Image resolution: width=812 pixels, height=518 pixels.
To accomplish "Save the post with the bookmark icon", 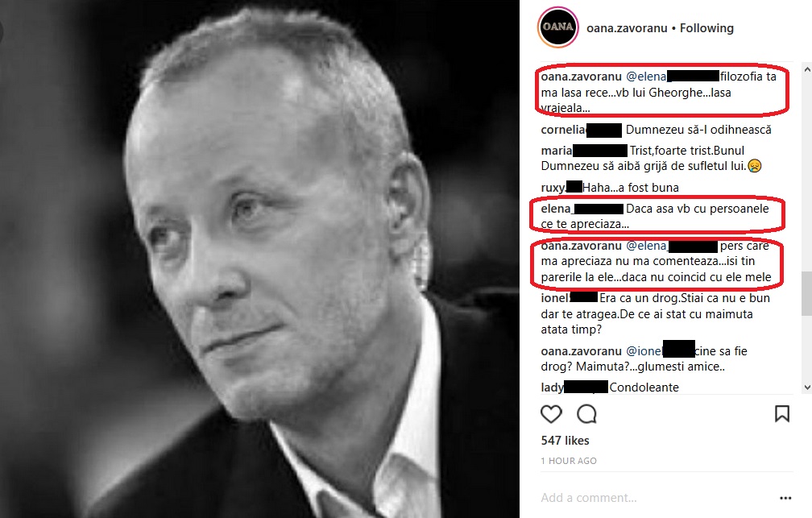I will pos(782,414).
